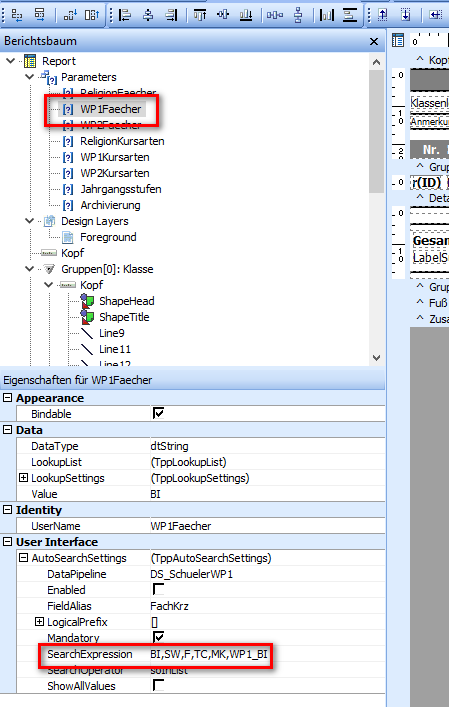Click the SearchExpression value field
The height and width of the screenshot is (707, 449).
coord(267,654)
